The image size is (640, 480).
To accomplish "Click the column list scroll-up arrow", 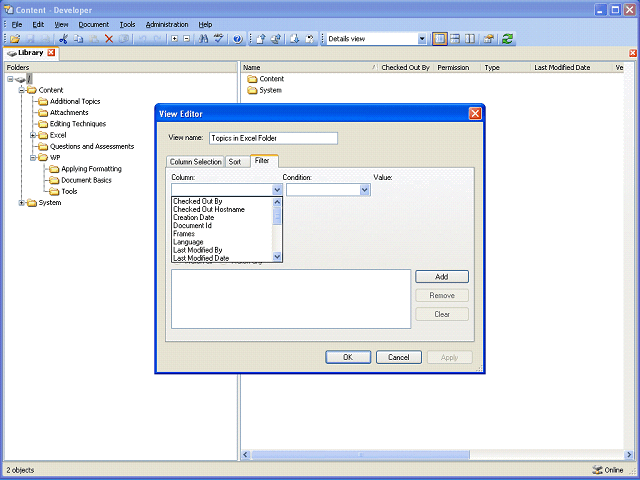I will (x=277, y=202).
